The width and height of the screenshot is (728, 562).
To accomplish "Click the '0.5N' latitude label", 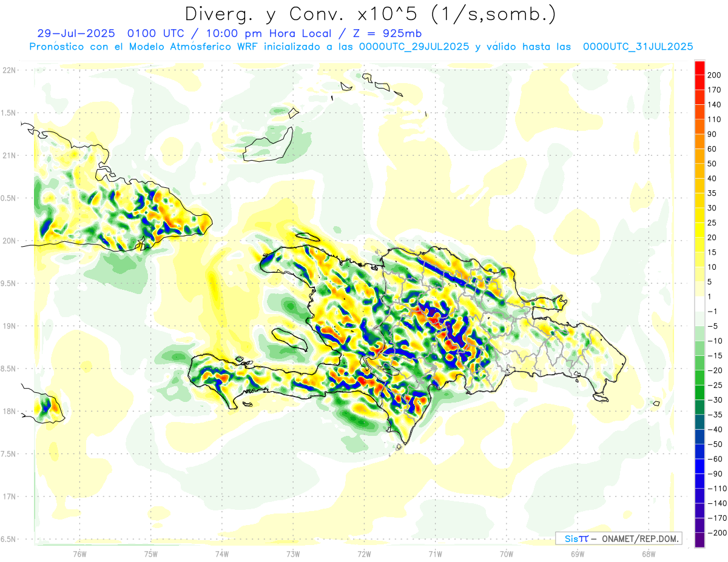I will 8,198.
